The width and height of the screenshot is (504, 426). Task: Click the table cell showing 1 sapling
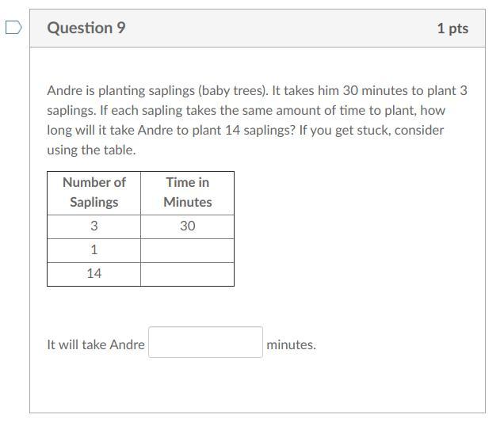click(94, 250)
